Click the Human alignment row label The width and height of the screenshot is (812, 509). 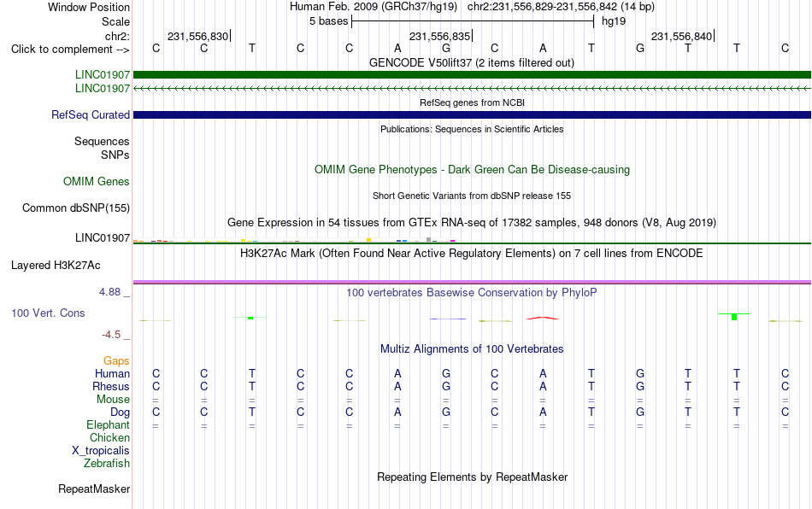pyautogui.click(x=112, y=373)
